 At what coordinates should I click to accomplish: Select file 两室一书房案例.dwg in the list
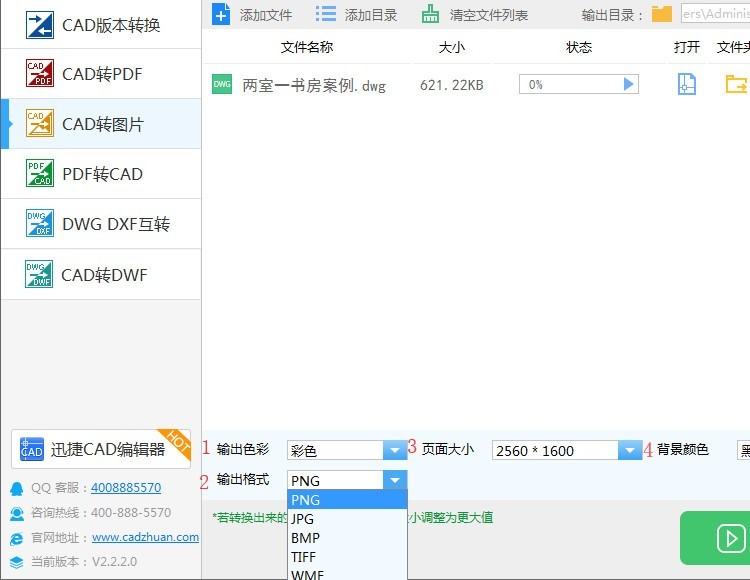coord(314,85)
